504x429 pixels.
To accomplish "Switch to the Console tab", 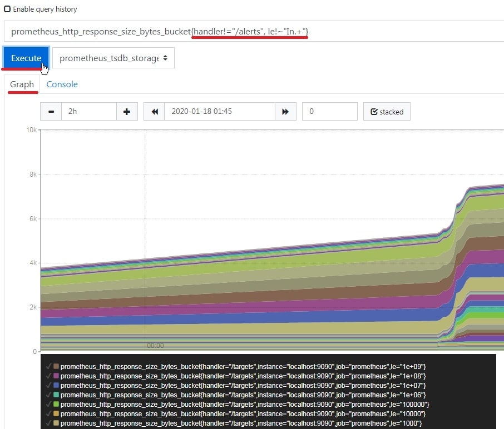I will tap(62, 84).
